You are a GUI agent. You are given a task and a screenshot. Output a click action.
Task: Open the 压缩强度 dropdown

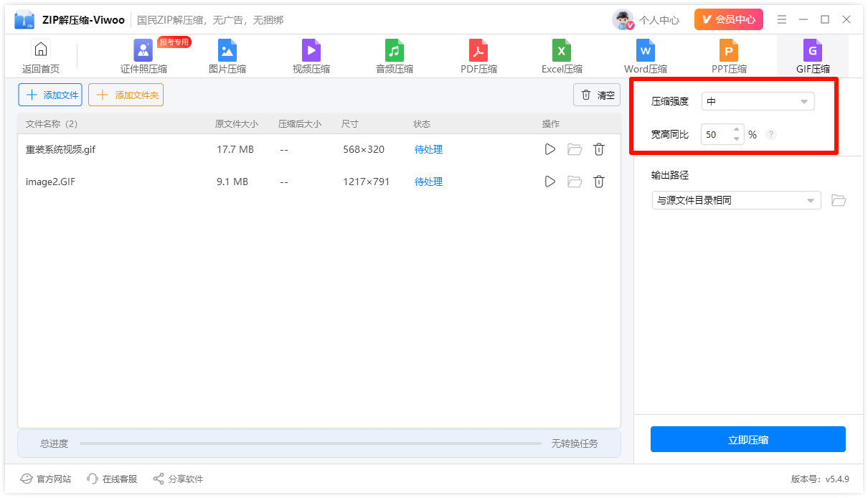758,102
